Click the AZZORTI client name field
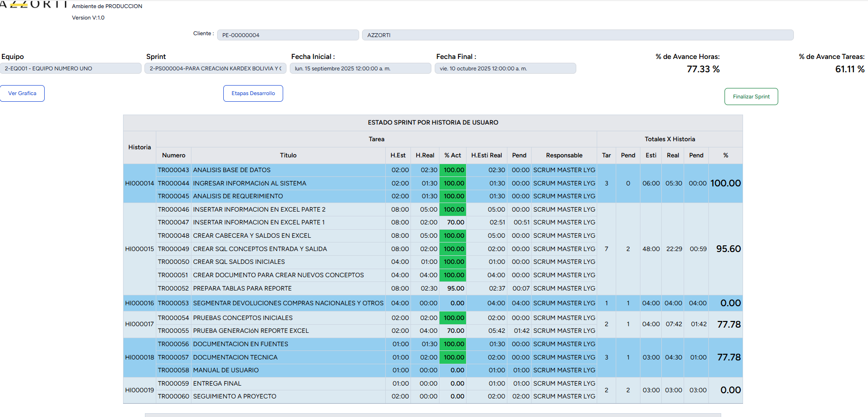The height and width of the screenshot is (417, 868). (577, 35)
